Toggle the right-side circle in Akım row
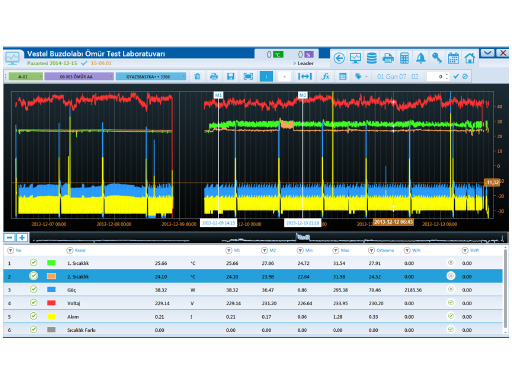Screen dimensions: 512x384 coord(451,316)
